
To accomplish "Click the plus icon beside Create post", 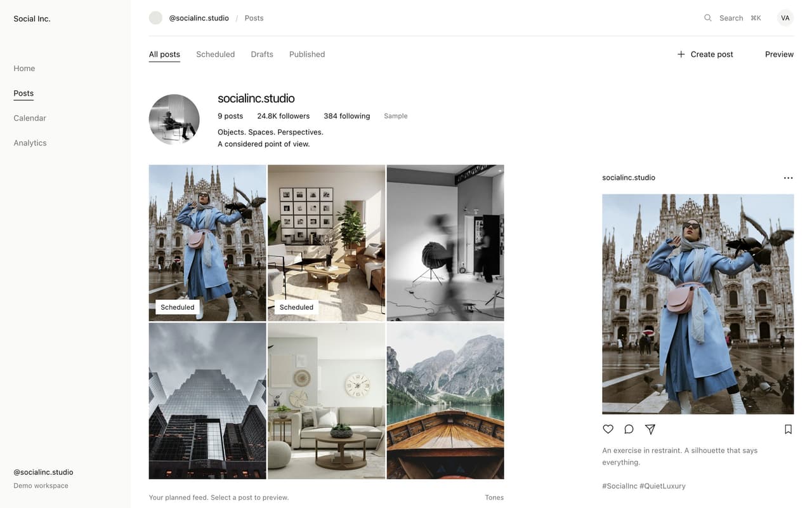I will [x=681, y=54].
